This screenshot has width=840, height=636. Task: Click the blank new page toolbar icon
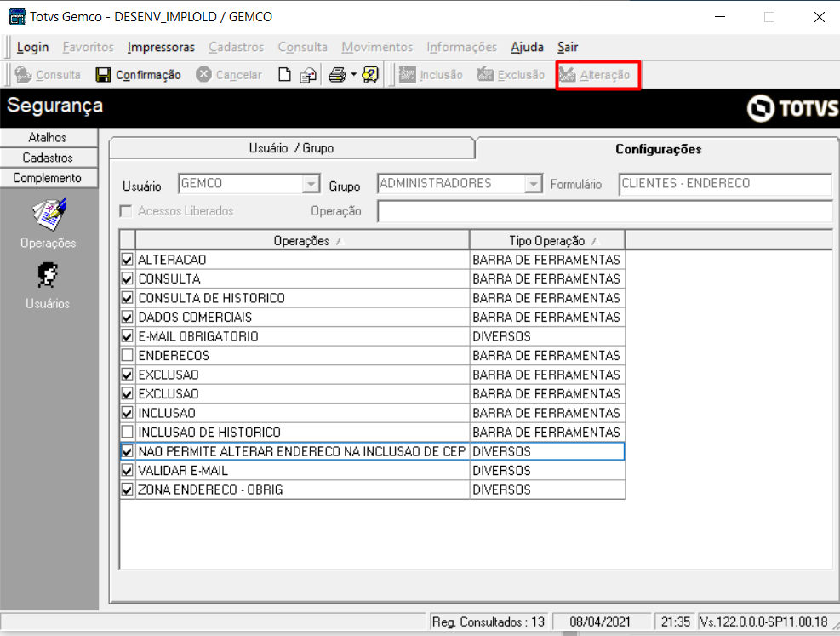point(285,74)
